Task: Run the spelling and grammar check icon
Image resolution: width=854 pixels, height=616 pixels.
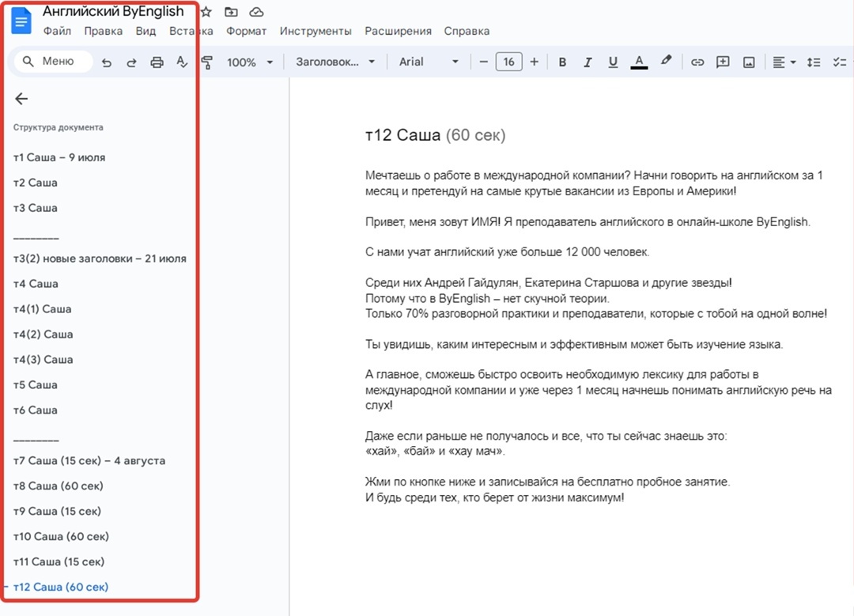Action: click(182, 62)
